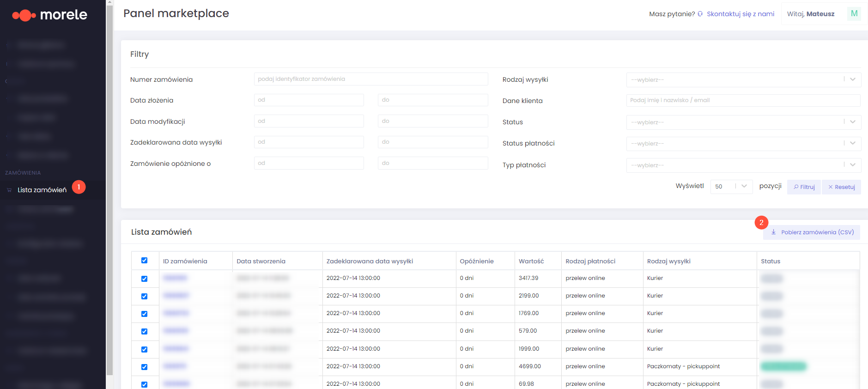This screenshot has width=868, height=389.
Task: Click the magnifier icon on Filtruj
Action: point(796,187)
